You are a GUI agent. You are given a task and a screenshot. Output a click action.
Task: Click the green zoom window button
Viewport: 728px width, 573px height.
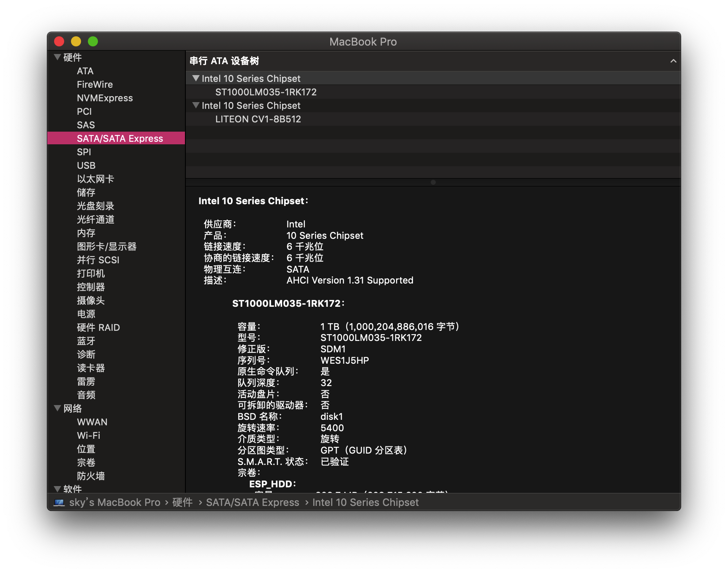93,41
